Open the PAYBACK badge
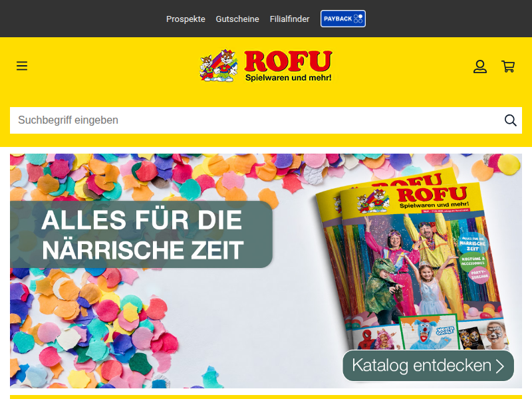 343,19
